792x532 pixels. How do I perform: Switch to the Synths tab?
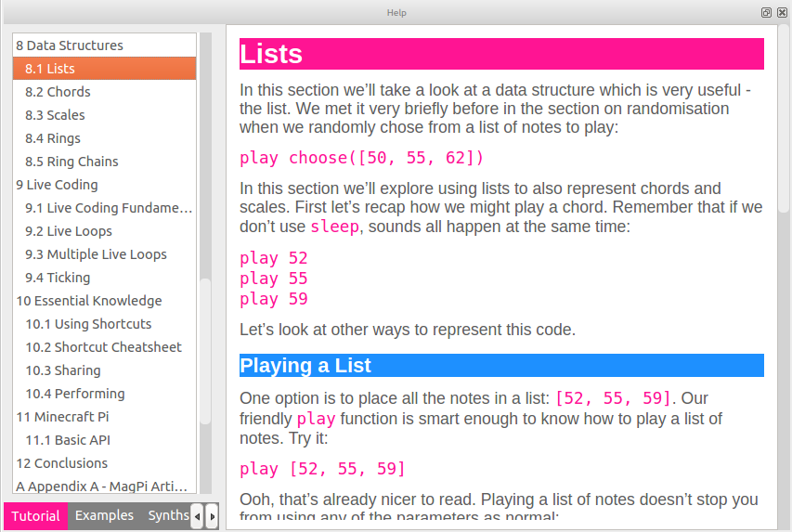168,515
